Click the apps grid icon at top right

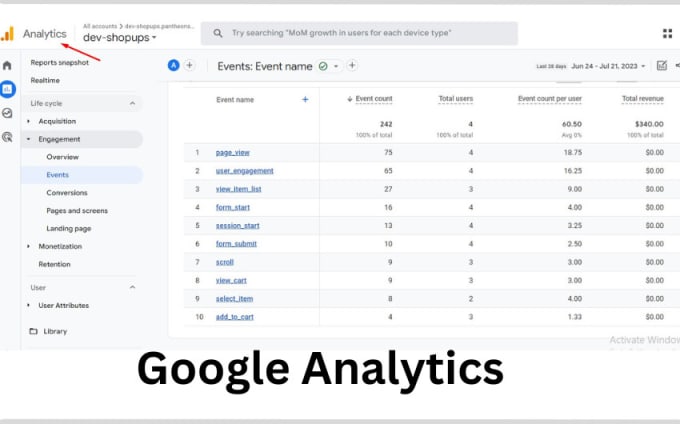pyautogui.click(x=667, y=33)
